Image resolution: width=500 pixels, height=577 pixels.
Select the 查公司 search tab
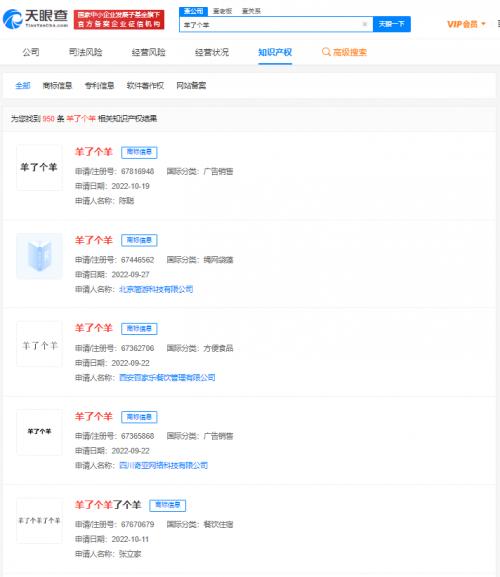point(194,11)
